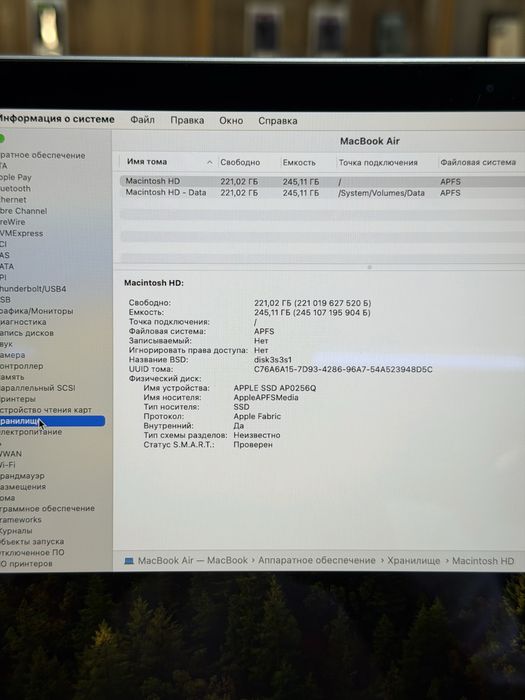
Task: Click the MacBook Air laptop icon in path bar
Action: point(129,561)
